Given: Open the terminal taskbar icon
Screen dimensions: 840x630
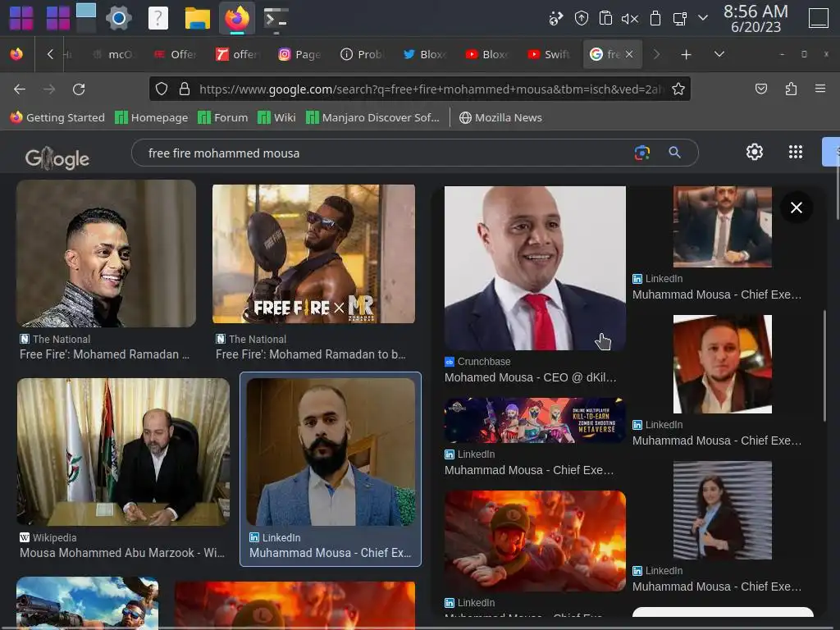Looking at the screenshot, I should pyautogui.click(x=276, y=18).
